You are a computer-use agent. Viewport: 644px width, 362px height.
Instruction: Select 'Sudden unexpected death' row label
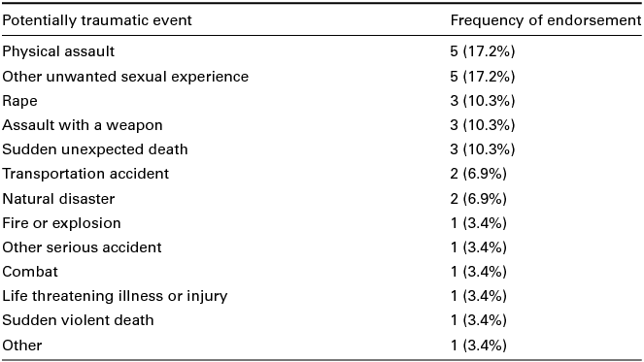[x=95, y=149]
